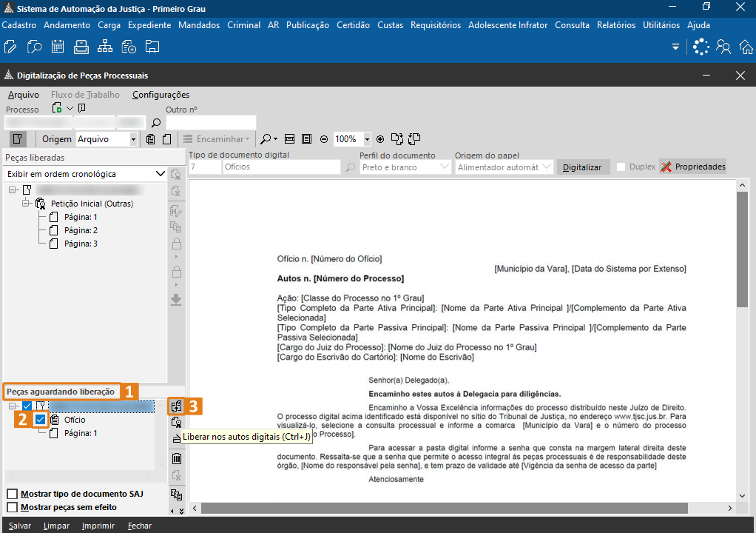Click the digital process icon beside Processo label
Viewport: 756px width, 533px height.
pos(57,108)
